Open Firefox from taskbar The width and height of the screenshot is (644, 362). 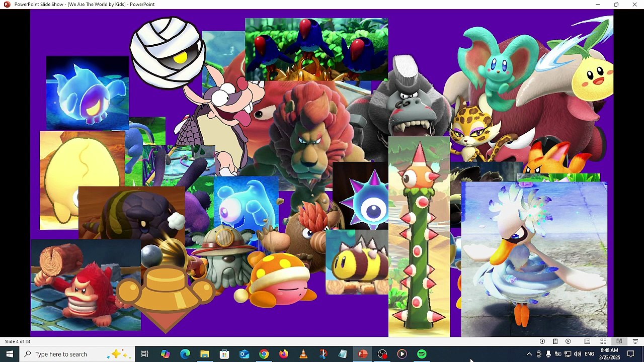point(284,354)
